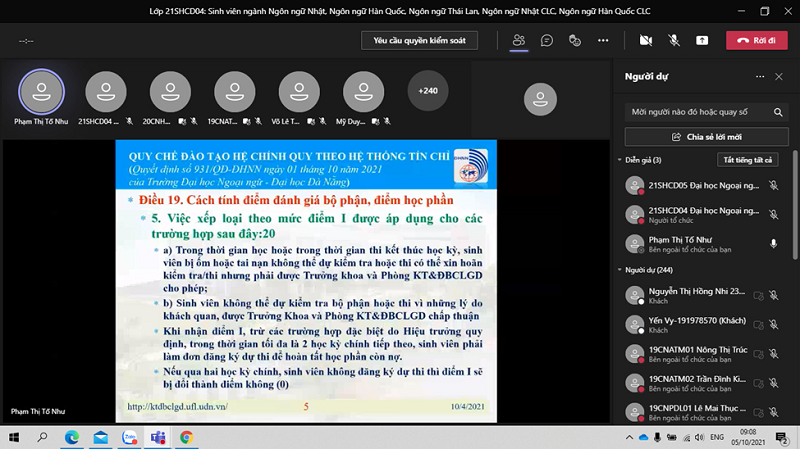Open the meeting chat panel

coord(547,40)
